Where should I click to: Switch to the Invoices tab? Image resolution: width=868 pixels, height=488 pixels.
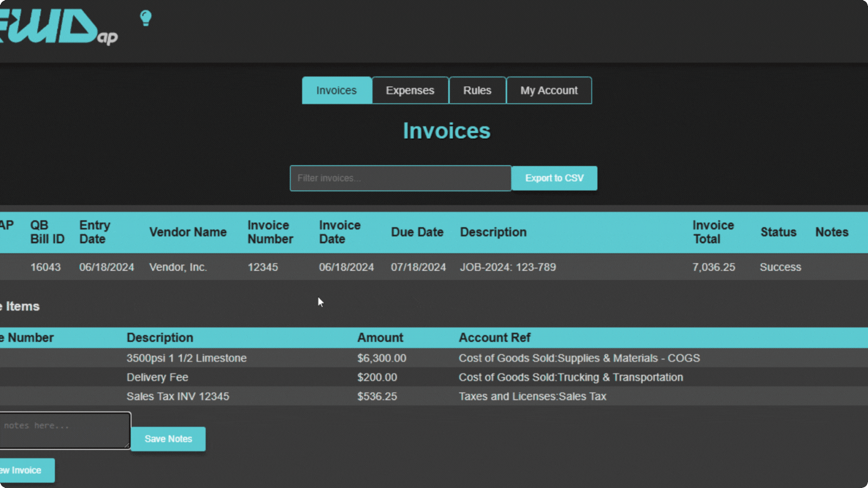pyautogui.click(x=336, y=91)
